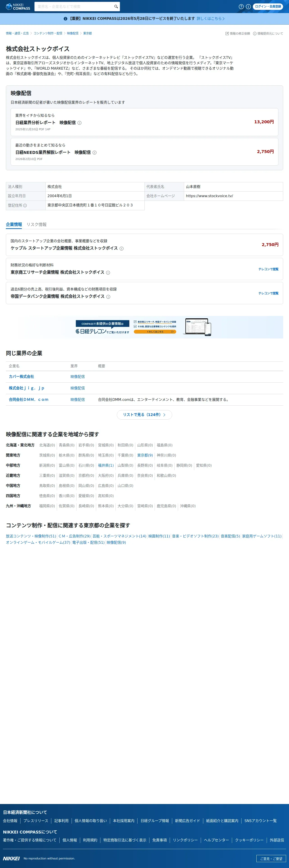Open footer SNSアカウント一覧 link

[x=260, y=821]
